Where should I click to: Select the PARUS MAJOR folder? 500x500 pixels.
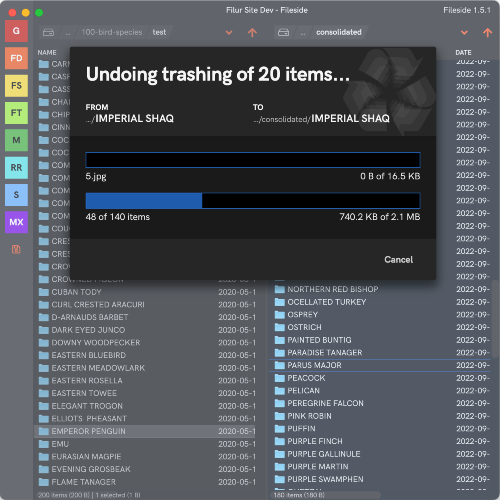[380, 365]
